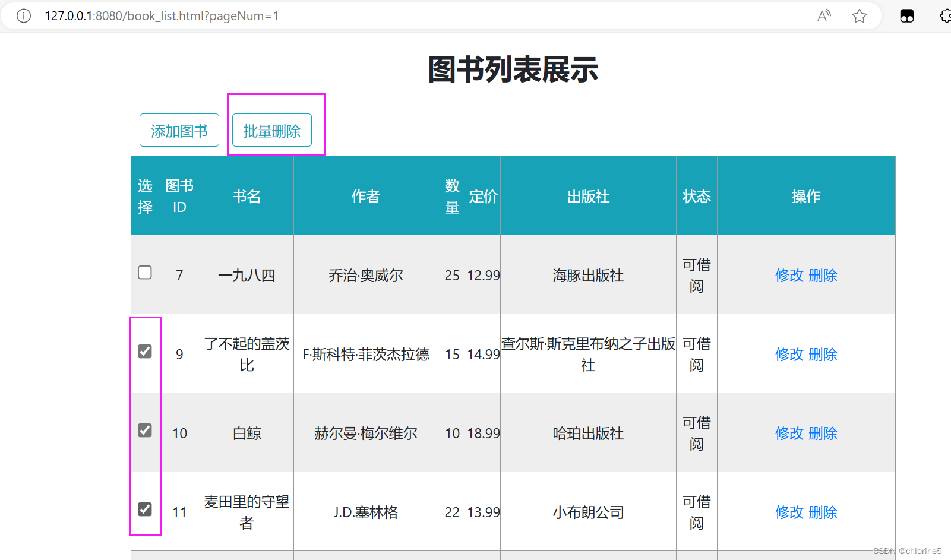Viewport: 951px width, 560px height.
Task: Check the box for book ID 7
Action: click(x=145, y=273)
